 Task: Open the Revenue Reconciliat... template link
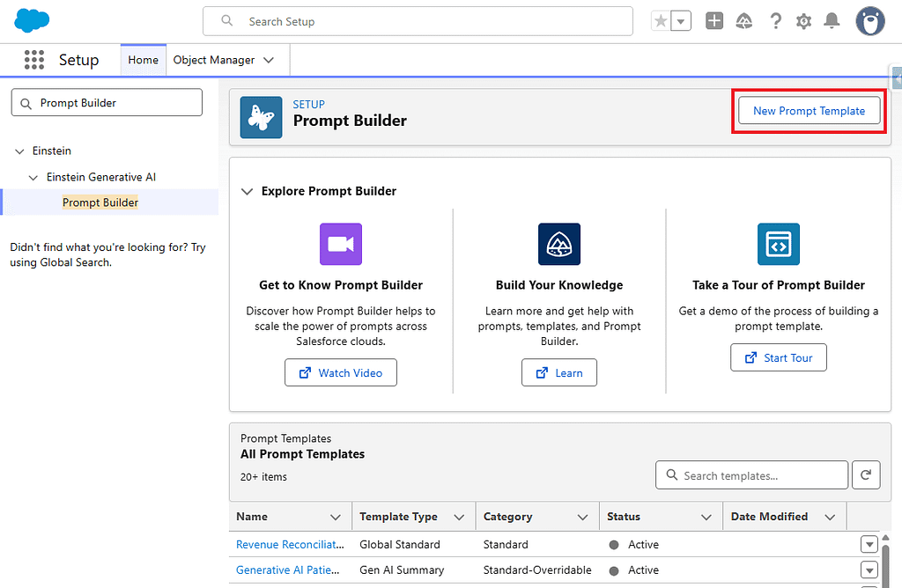click(290, 544)
